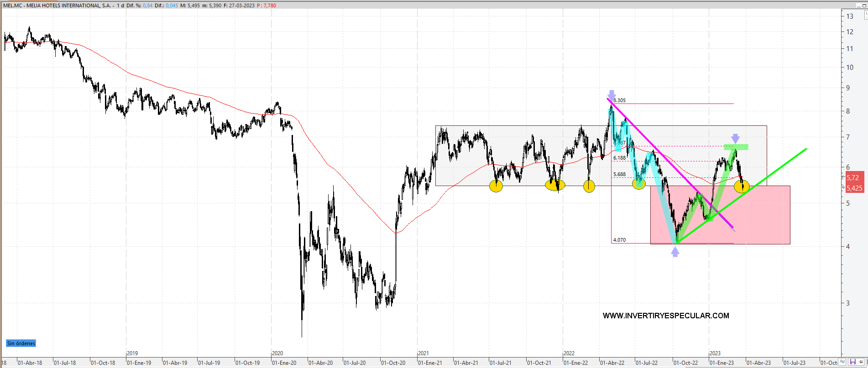Click the 2020 year marker on the timeline
Image resolution: width=868 pixels, height=368 pixels.
277,353
